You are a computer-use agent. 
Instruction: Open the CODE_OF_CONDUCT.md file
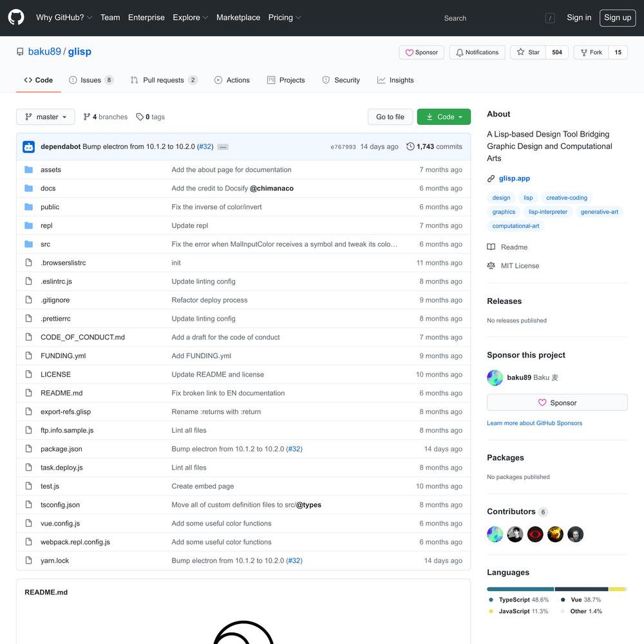click(x=82, y=337)
